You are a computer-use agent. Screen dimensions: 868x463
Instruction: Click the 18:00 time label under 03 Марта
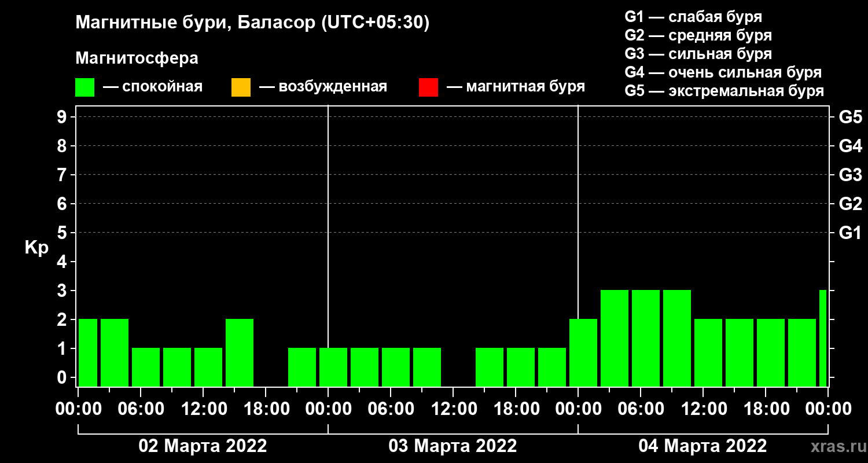tap(516, 409)
